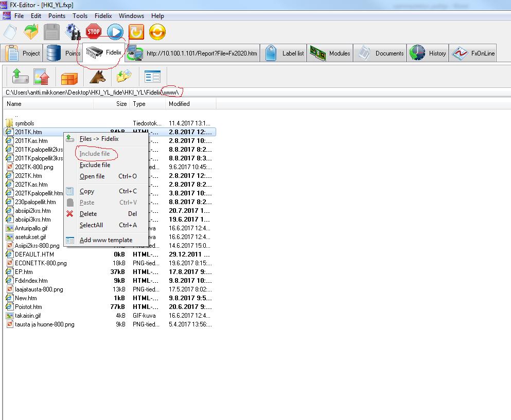Screen dimensions: 511x420
Task: Click the picture upload red arrow icon
Action: [41, 77]
